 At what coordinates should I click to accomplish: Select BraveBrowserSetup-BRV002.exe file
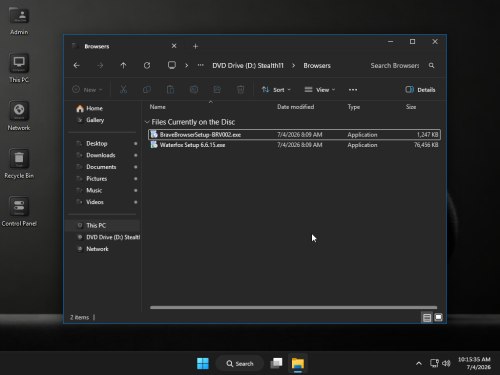coord(294,135)
